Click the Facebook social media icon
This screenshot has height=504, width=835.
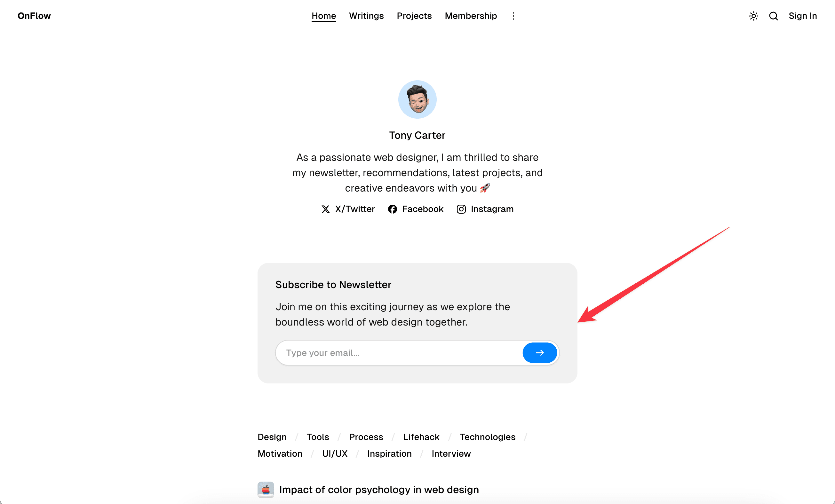pos(393,209)
